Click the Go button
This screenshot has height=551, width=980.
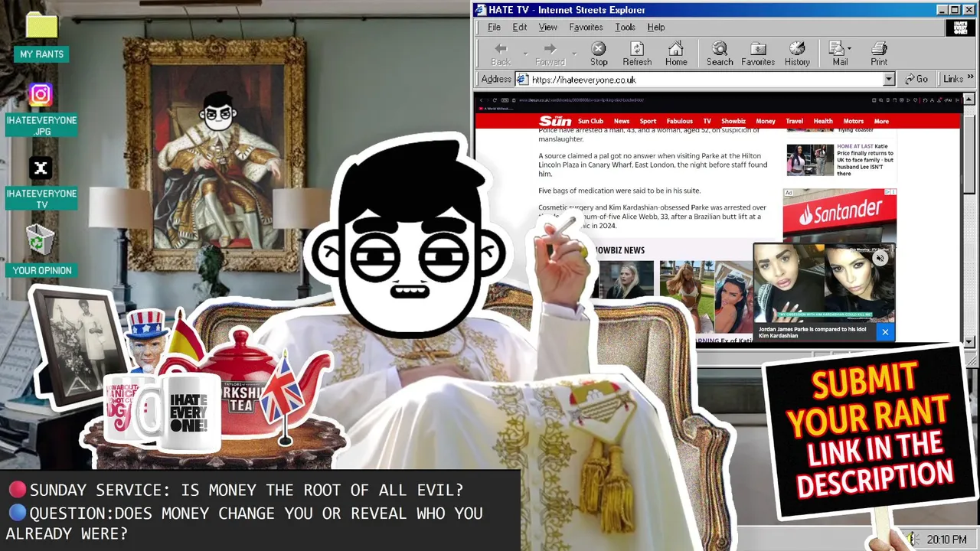pyautogui.click(x=916, y=79)
